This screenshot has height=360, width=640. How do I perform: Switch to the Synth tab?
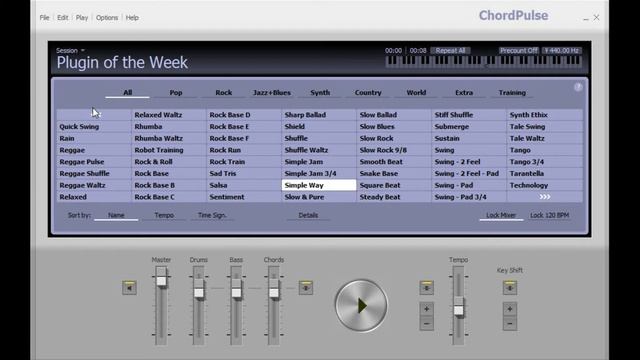pyautogui.click(x=320, y=93)
